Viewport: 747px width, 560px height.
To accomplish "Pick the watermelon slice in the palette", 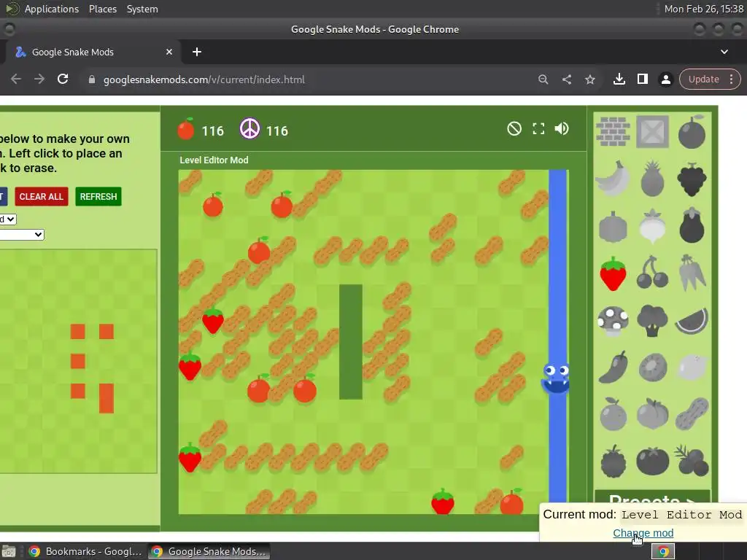I will [692, 321].
